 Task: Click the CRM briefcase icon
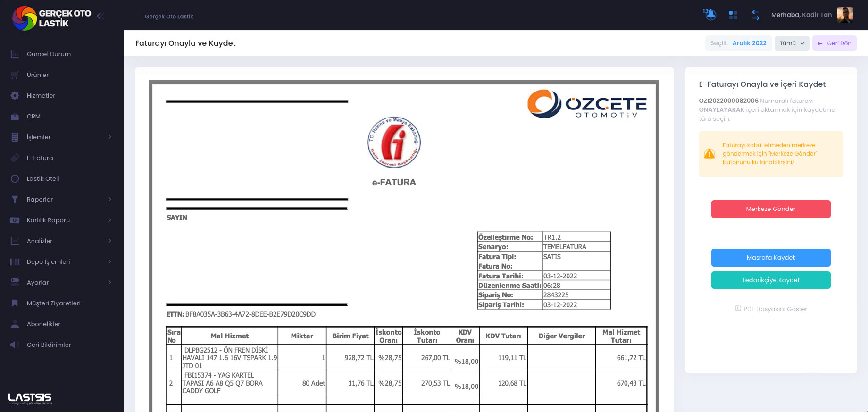pos(15,116)
